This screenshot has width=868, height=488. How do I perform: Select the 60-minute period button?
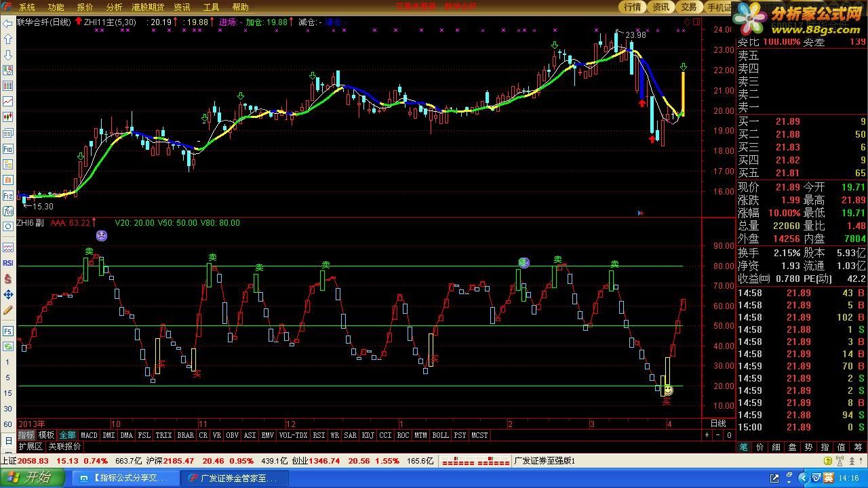pos(7,424)
